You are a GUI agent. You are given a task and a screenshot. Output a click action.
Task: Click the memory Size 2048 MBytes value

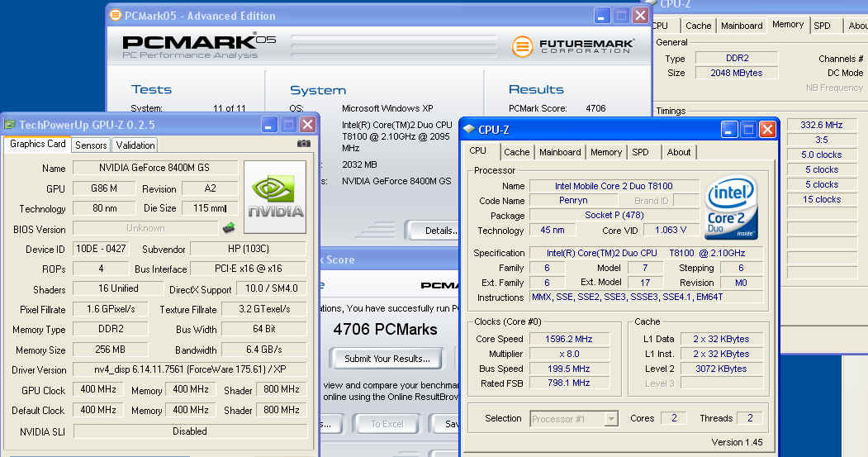tap(737, 73)
